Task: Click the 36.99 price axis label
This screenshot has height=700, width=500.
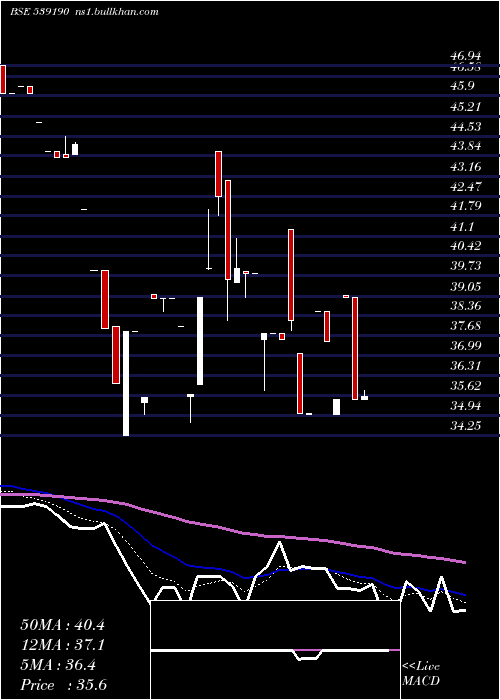Action: point(466,346)
